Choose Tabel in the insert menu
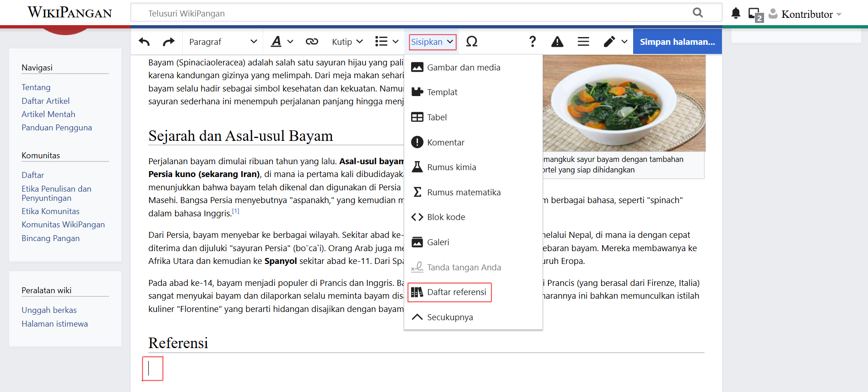This screenshot has height=392, width=868. (x=436, y=117)
